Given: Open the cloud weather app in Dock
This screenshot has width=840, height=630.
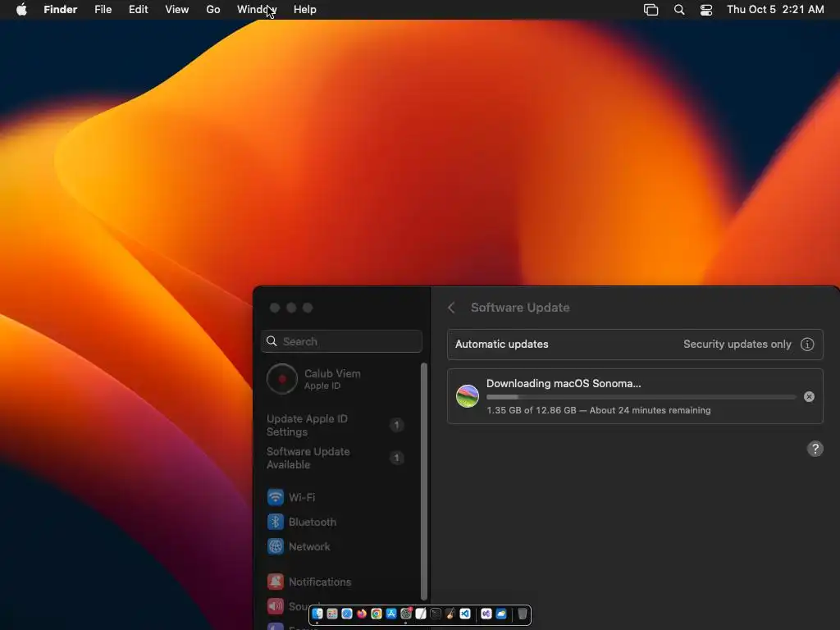Looking at the screenshot, I should 501,614.
